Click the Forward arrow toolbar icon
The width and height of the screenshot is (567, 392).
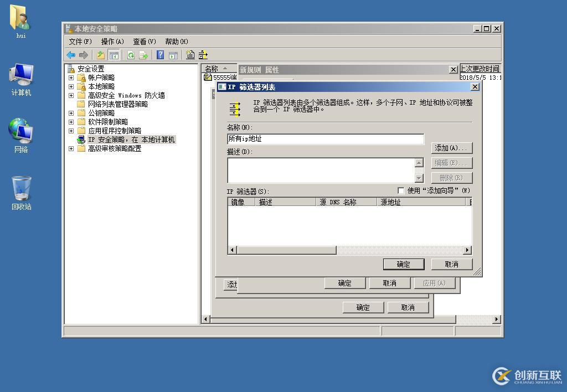click(x=84, y=55)
